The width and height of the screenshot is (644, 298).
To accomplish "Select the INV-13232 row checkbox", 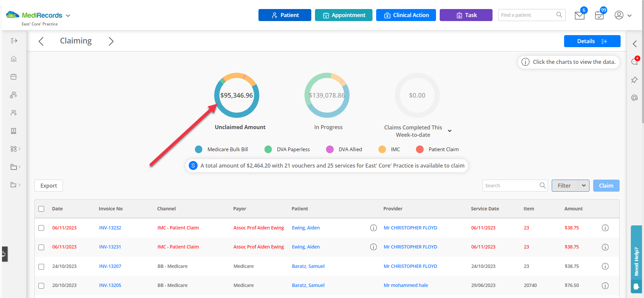I will tap(41, 228).
